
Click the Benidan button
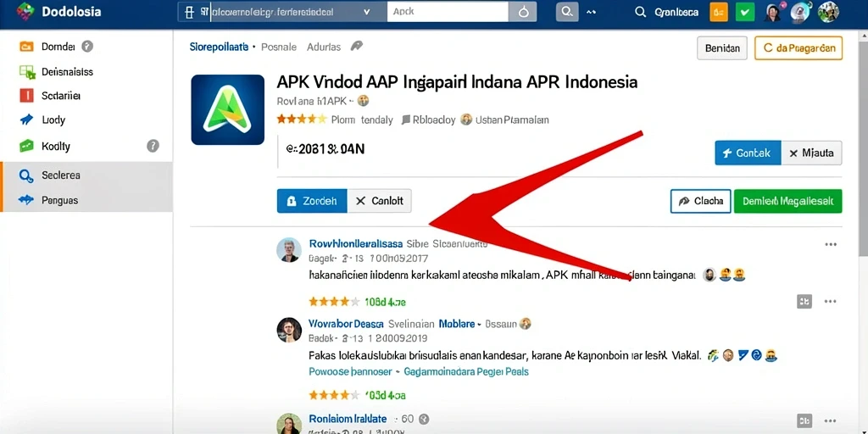pyautogui.click(x=722, y=48)
